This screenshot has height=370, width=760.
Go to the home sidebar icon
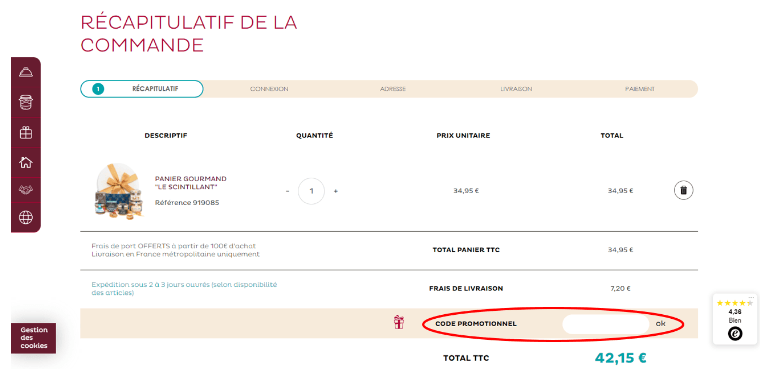pos(26,162)
